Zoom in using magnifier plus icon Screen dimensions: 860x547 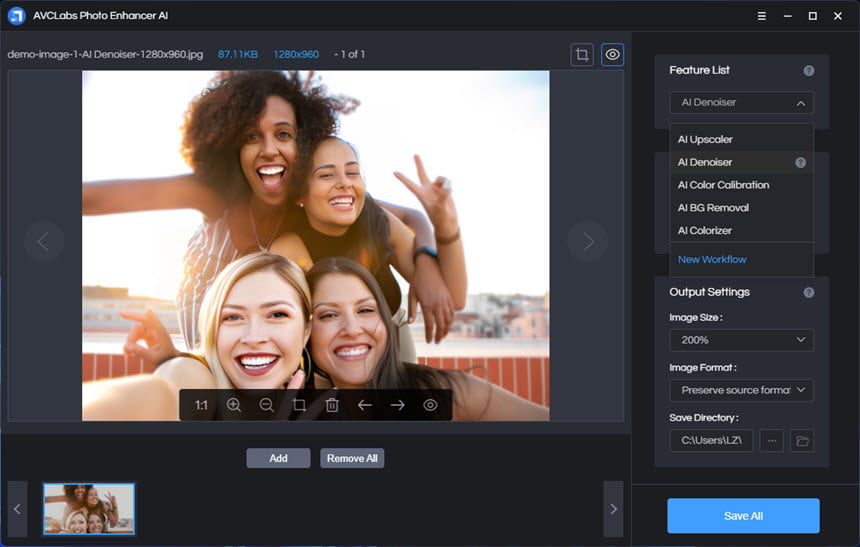pyautogui.click(x=234, y=405)
